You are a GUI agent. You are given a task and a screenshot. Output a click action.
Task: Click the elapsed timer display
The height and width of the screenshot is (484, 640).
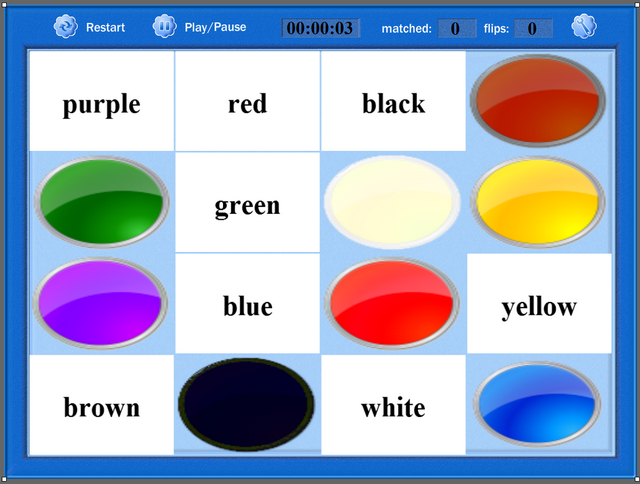coord(320,28)
